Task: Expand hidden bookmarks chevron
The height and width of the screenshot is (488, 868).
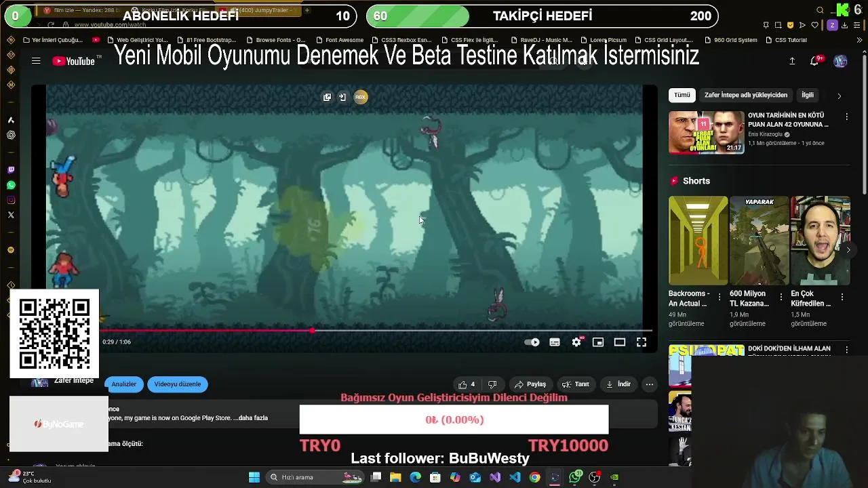Action: [860, 40]
